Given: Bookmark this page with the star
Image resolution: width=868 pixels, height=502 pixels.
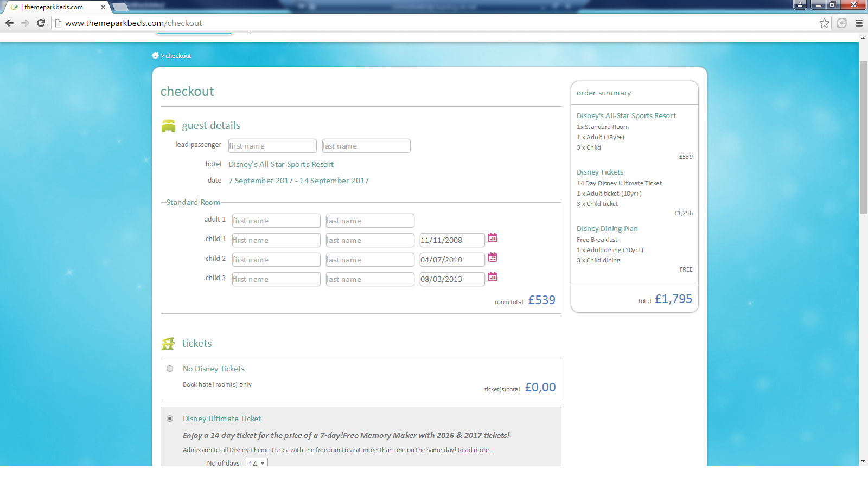Looking at the screenshot, I should click(825, 23).
